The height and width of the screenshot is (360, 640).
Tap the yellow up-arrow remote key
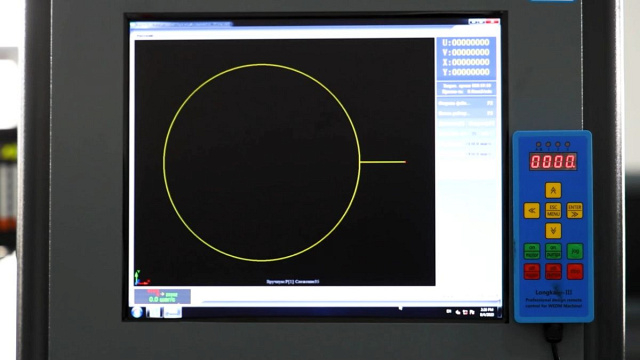[553, 190]
